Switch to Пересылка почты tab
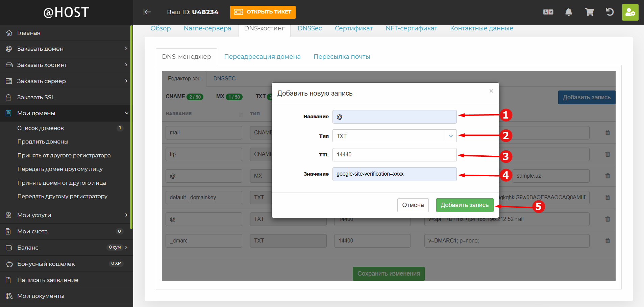 [342, 57]
